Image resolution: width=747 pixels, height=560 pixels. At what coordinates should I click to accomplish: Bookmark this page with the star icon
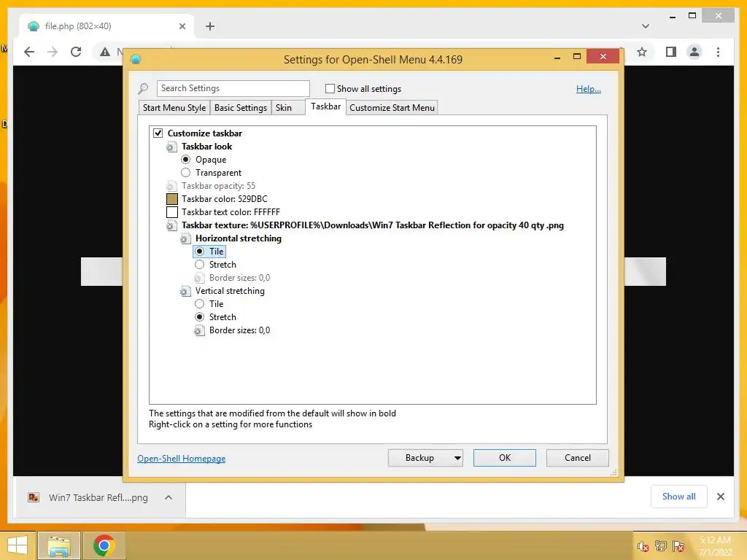coord(642,52)
